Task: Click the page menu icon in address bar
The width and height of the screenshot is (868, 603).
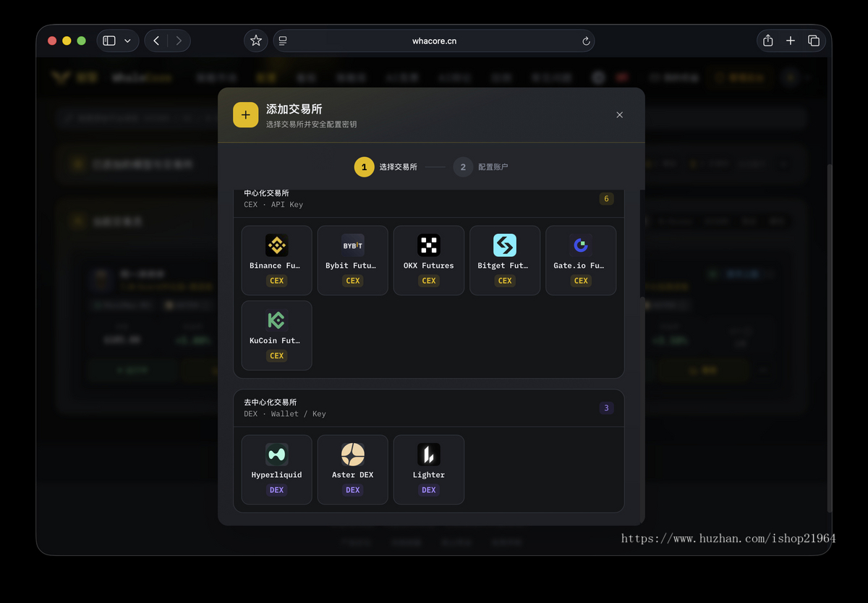Action: coord(283,41)
